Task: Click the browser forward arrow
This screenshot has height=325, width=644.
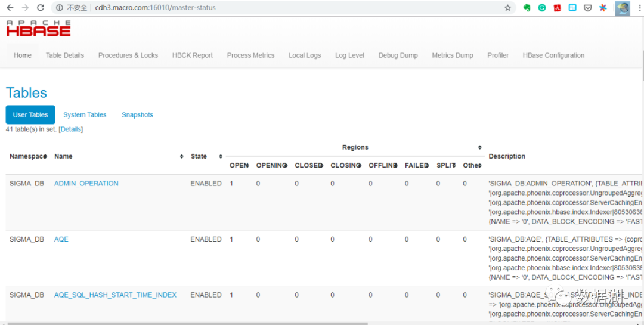Action: tap(25, 7)
